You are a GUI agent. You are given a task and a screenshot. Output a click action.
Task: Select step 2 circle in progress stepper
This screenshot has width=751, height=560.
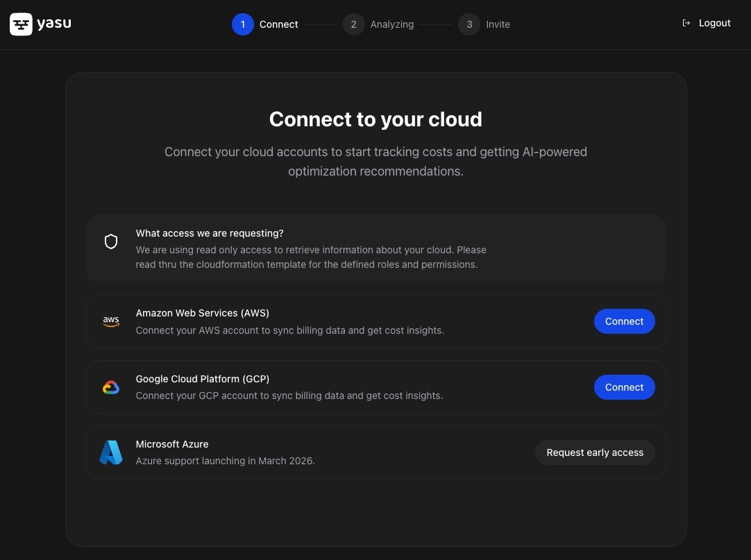point(353,24)
